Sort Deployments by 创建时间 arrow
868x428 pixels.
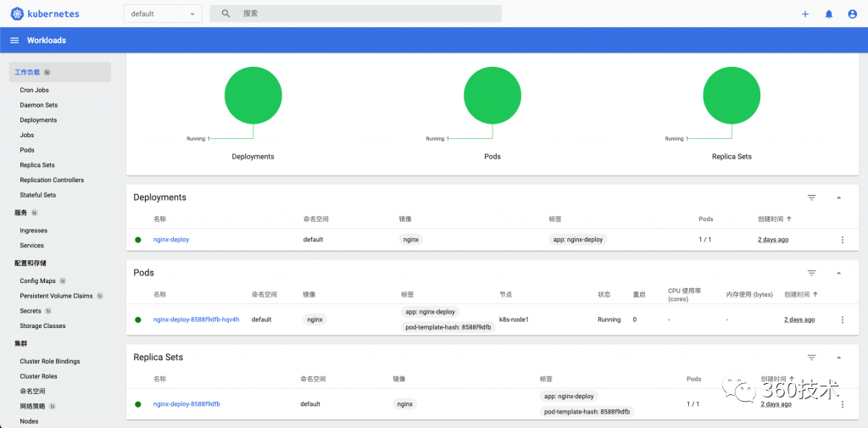tap(789, 219)
